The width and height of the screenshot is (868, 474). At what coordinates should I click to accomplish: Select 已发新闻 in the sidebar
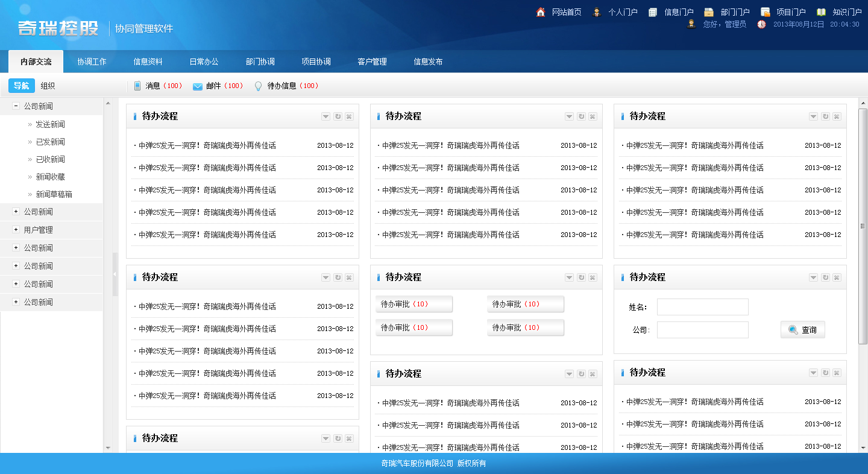(50, 142)
